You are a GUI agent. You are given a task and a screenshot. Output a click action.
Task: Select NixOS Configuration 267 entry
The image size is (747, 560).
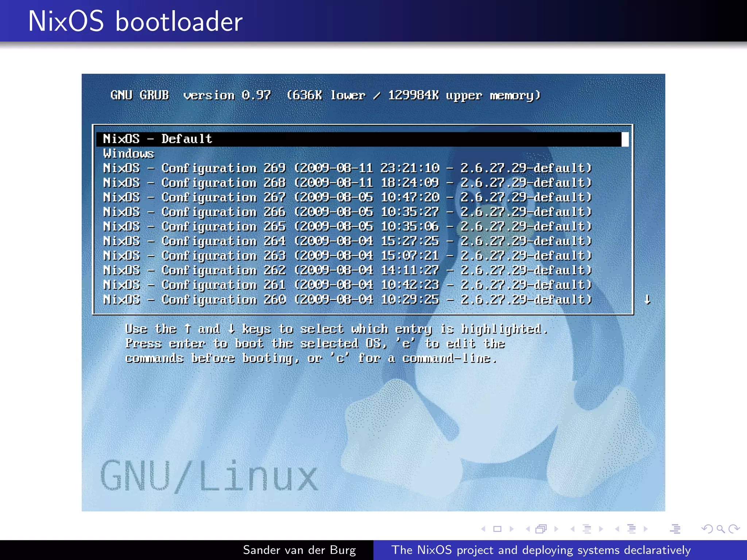[x=362, y=197]
